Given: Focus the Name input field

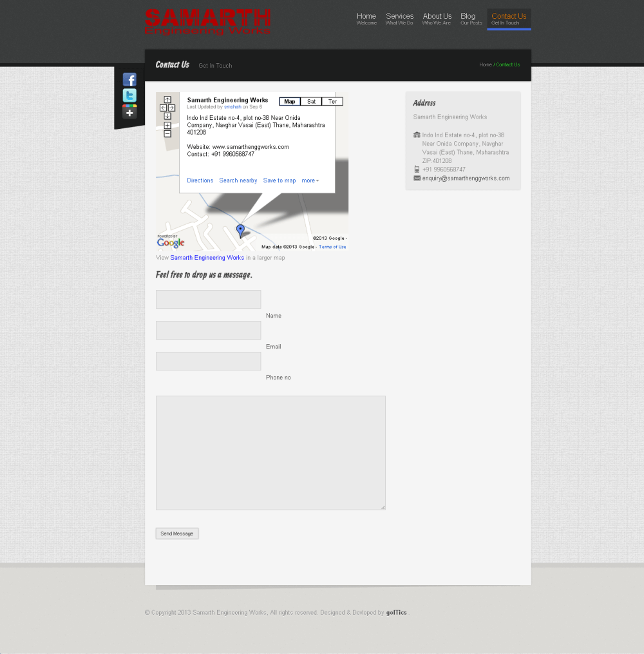Looking at the screenshot, I should click(x=209, y=300).
